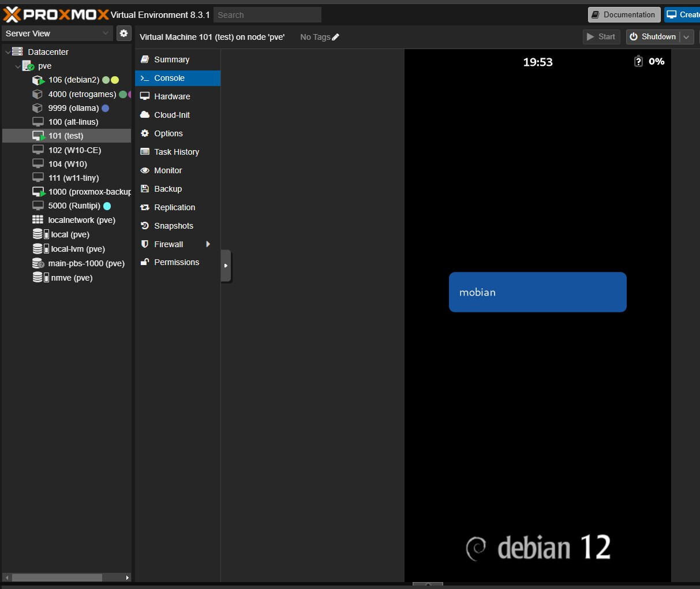Collapse the pve node in tree
The height and width of the screenshot is (589, 700).
[18, 66]
